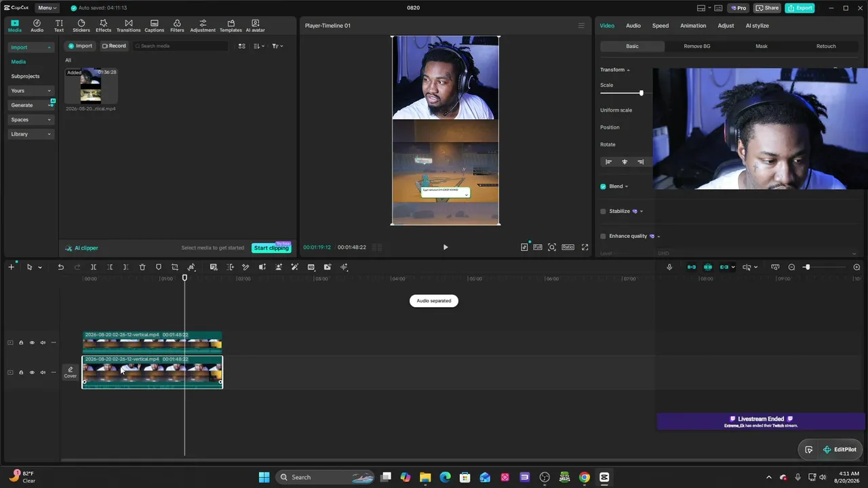Viewport: 868px width, 488px height.
Task: Open the player panel hamburger menu
Action: pos(581,26)
